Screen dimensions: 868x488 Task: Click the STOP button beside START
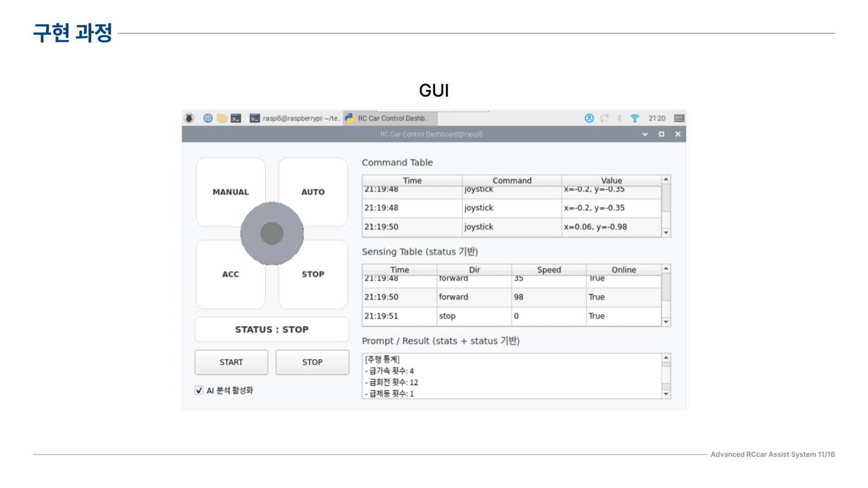click(x=312, y=362)
